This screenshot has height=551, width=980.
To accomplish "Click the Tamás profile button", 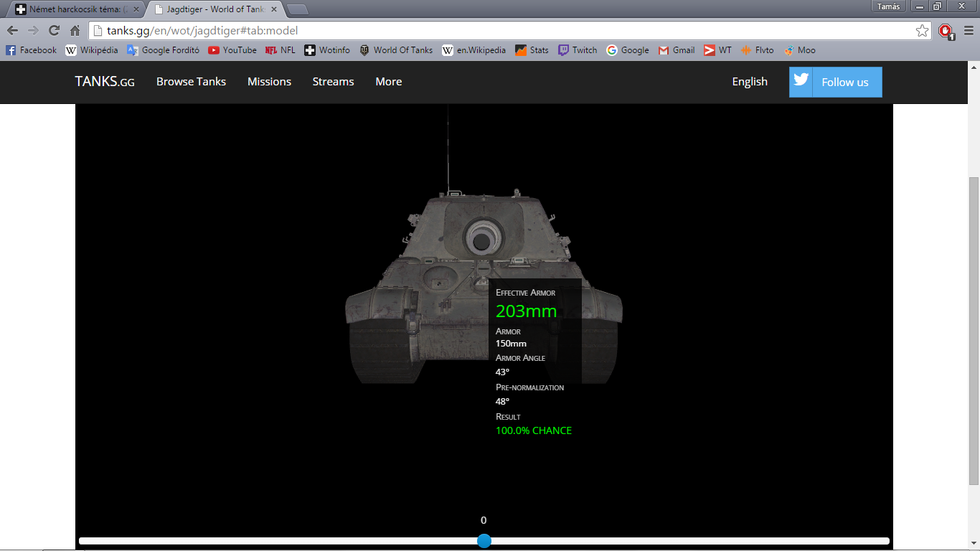I will pos(888,6).
